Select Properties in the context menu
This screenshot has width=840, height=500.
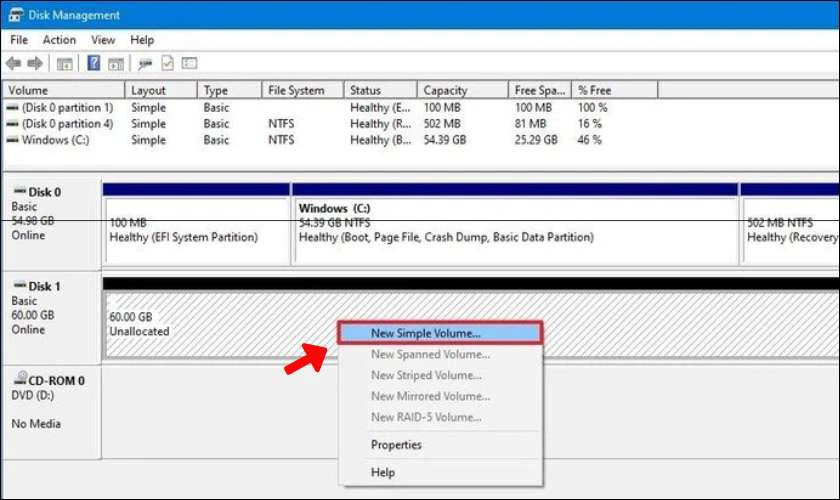396,445
